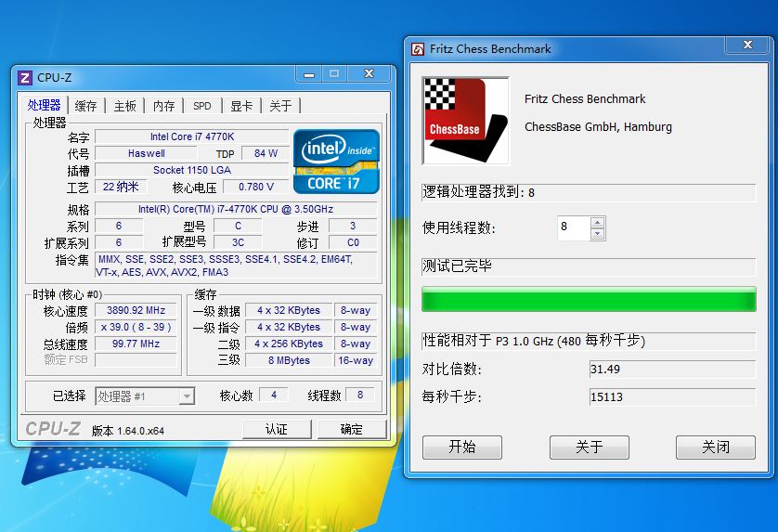The image size is (778, 532).
Task: Close the CPU-Z window
Action: (x=370, y=74)
